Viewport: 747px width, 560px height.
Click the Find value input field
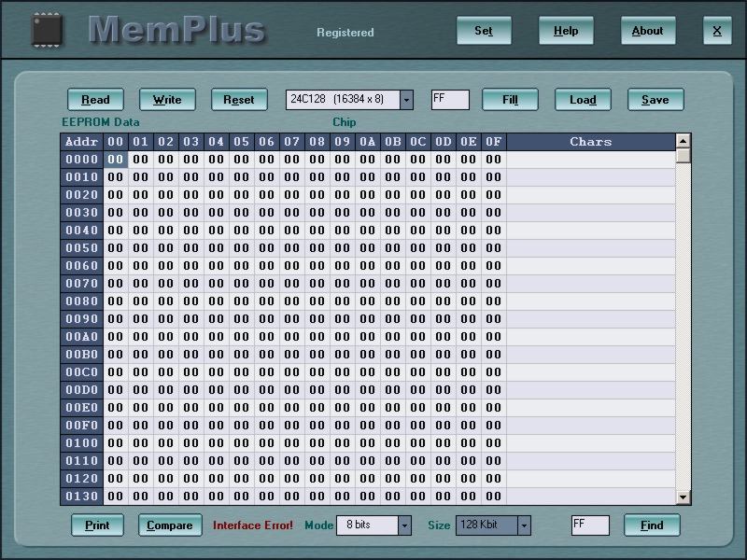point(589,525)
